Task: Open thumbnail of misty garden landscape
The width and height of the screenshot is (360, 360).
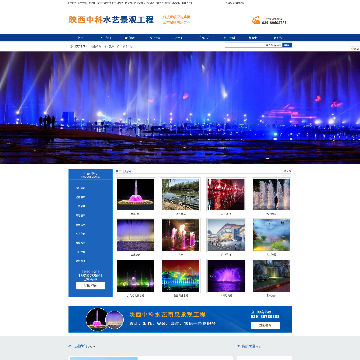Action: point(271,235)
